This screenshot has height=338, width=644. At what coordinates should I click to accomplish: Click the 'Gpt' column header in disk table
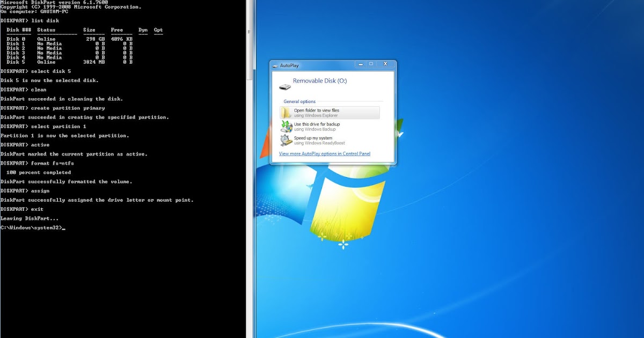[158, 30]
